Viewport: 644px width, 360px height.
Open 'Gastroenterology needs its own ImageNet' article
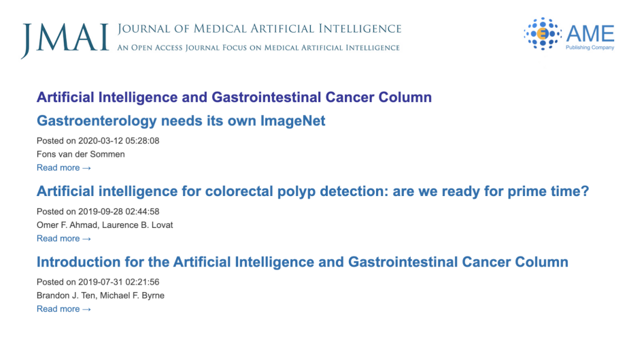click(x=181, y=121)
